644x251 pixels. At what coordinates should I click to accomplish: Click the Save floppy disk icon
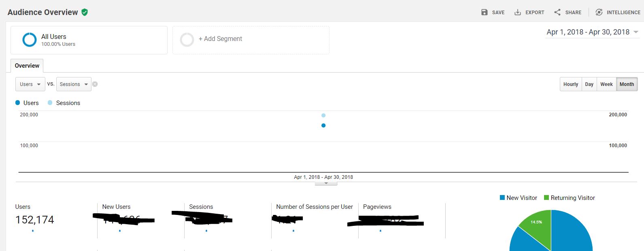pos(485,12)
